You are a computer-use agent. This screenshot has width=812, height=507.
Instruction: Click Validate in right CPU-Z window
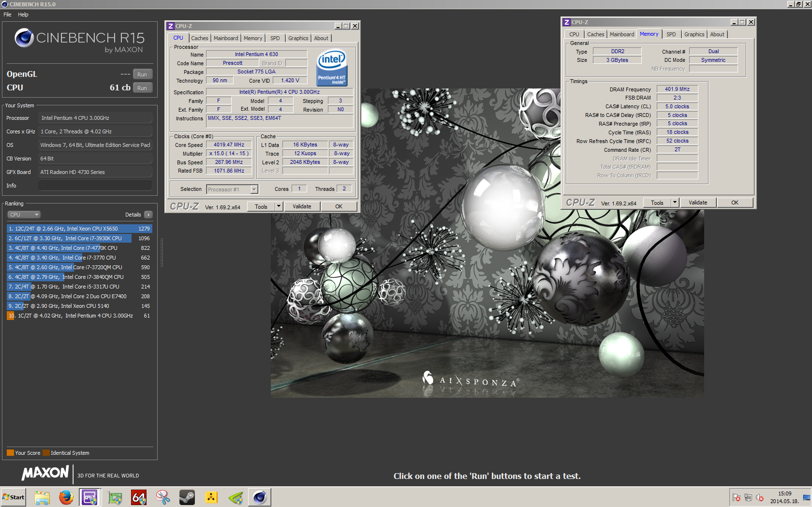pos(698,203)
